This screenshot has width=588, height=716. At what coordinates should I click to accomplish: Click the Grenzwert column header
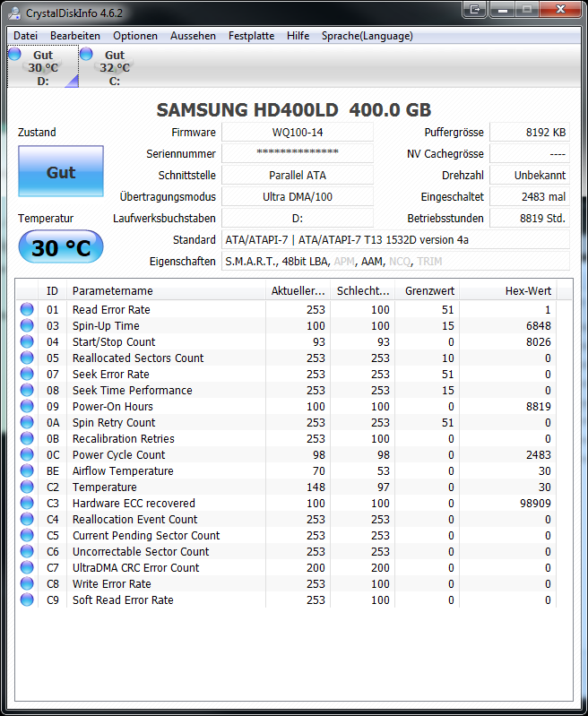[x=428, y=291]
